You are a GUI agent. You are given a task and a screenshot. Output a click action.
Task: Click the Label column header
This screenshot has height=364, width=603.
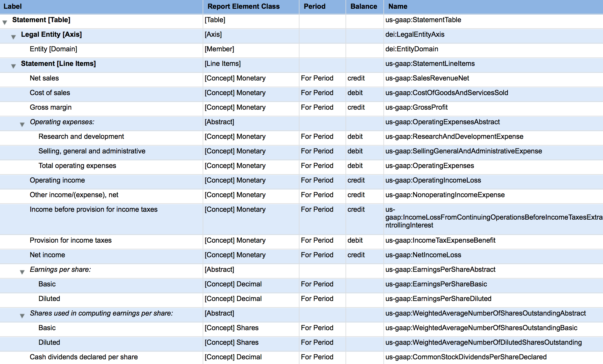(13, 6)
